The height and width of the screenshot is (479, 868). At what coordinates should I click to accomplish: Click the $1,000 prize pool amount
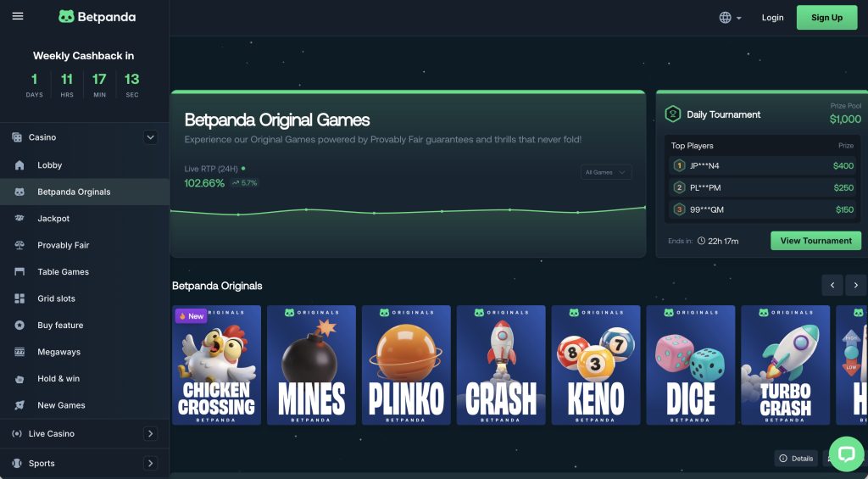pyautogui.click(x=845, y=119)
